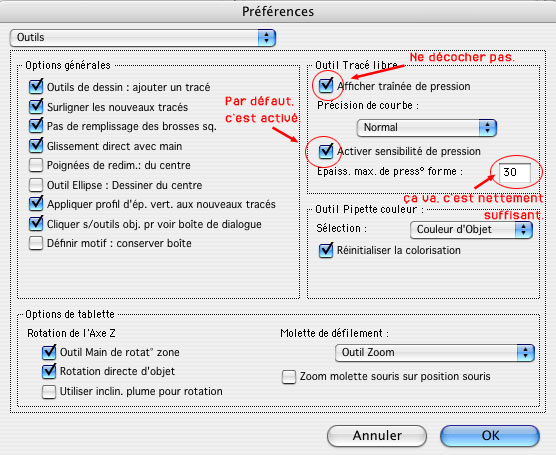Check 'Outil Ellipse : Dessiner du centre'
The height and width of the screenshot is (455, 556).
pyautogui.click(x=36, y=185)
